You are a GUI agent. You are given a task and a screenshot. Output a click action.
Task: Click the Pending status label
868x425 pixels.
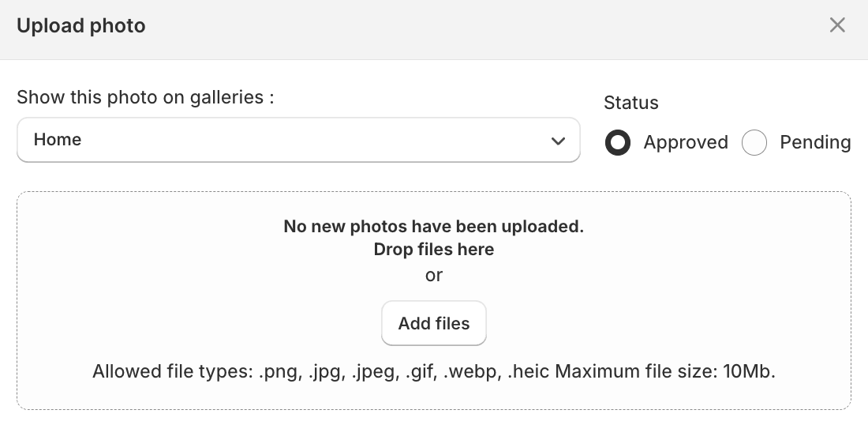pyautogui.click(x=814, y=143)
